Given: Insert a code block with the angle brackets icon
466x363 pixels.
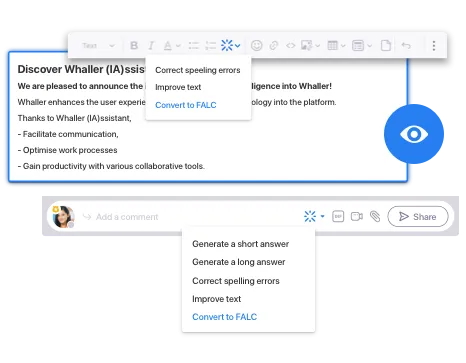Looking at the screenshot, I should coord(291,45).
